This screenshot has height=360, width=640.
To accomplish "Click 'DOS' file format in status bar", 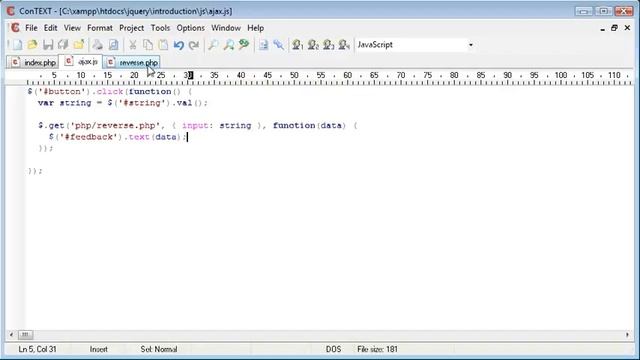I will pyautogui.click(x=333, y=349).
